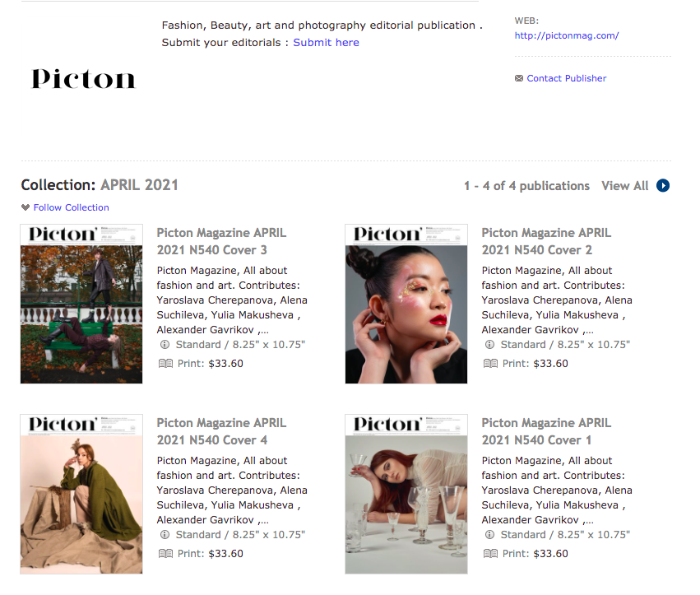Screen dimensions: 700x595
Task: Open the Contact Publisher link
Action: 567,78
